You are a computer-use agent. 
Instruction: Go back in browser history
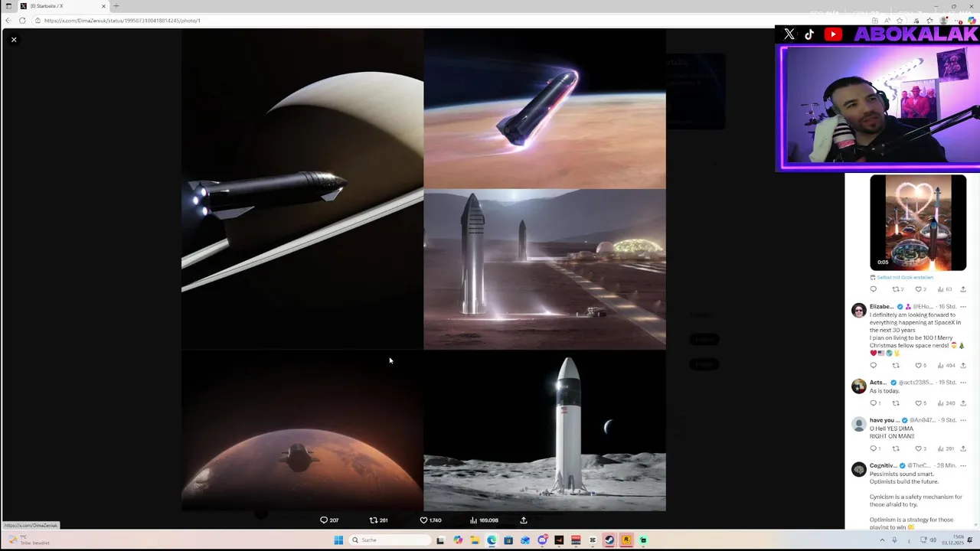[x=8, y=21]
